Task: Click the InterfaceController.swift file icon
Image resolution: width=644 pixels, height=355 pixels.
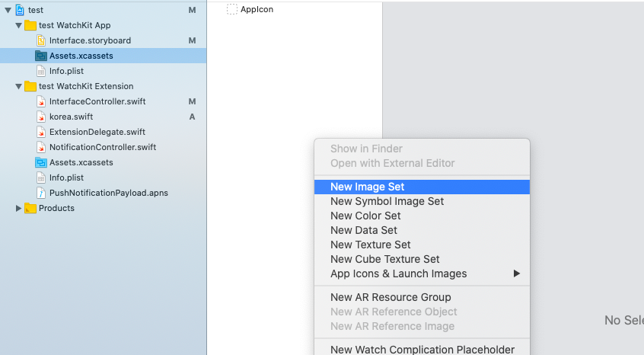Action: [41, 101]
